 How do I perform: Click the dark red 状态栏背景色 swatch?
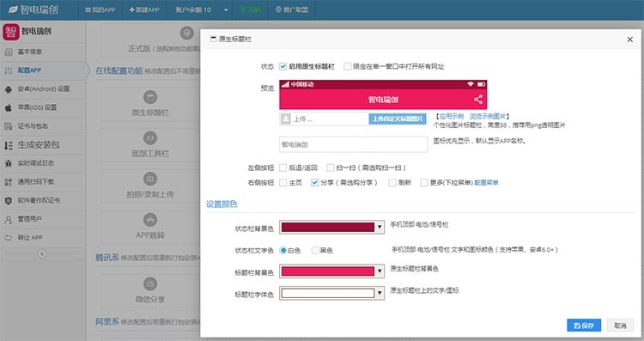[328, 228]
